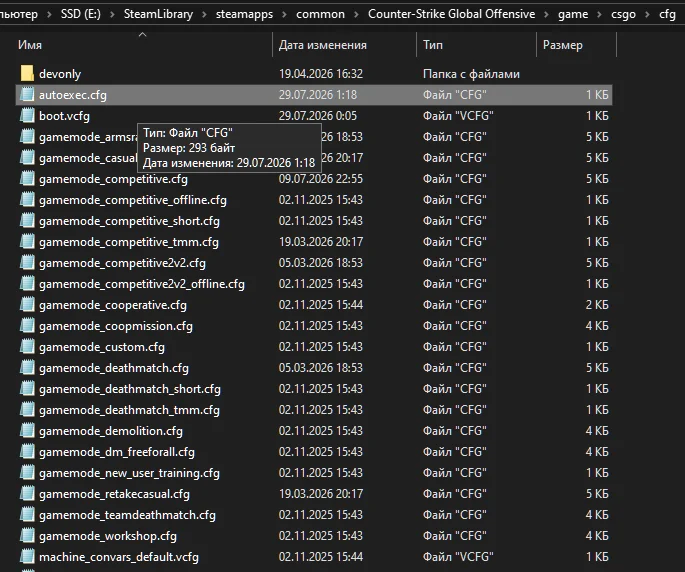Click the Файл "VCFG" type of boot.vcfg
Viewport: 685px width, 572px height.
click(458, 115)
